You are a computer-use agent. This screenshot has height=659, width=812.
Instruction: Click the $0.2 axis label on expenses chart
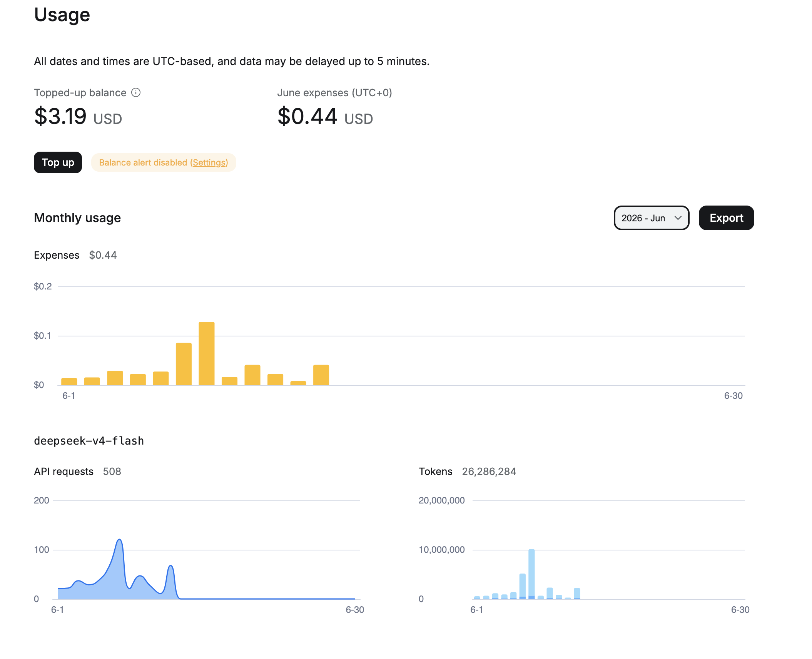[x=43, y=286]
